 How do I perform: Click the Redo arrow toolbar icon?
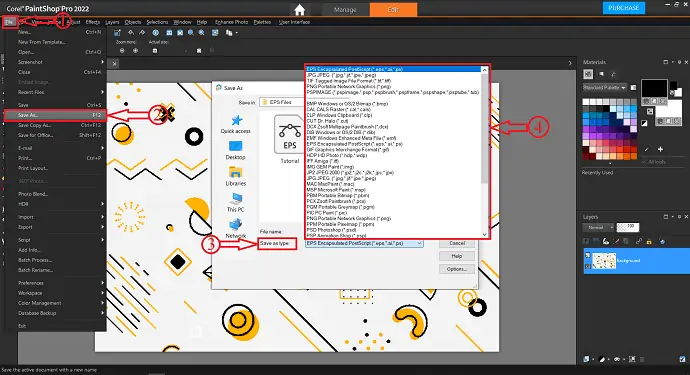tap(142, 33)
